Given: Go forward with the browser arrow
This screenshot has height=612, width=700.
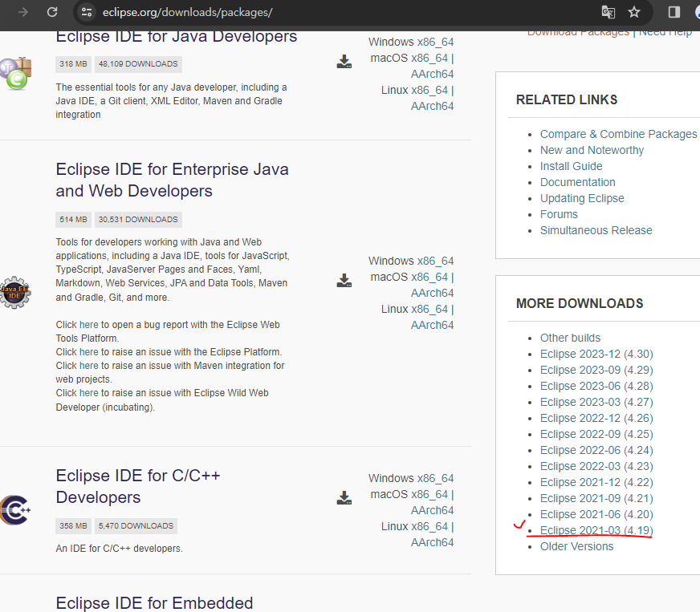Looking at the screenshot, I should coord(22,12).
